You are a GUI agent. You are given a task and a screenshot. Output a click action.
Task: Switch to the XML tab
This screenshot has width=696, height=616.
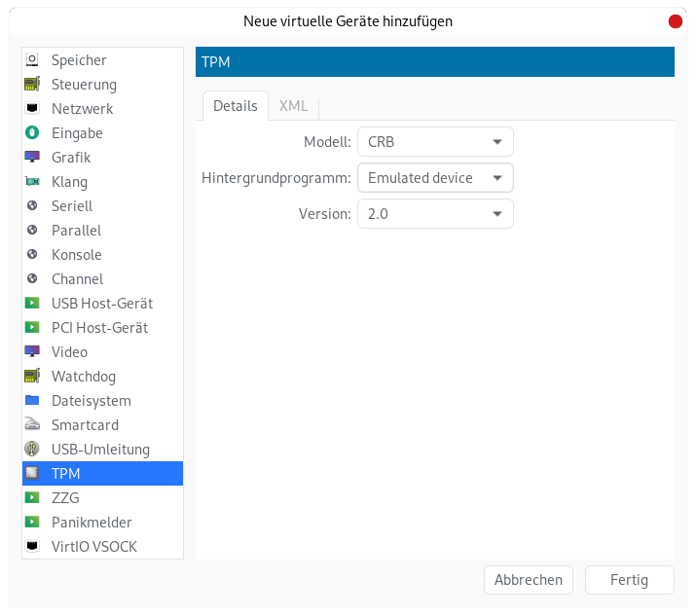[x=293, y=106]
